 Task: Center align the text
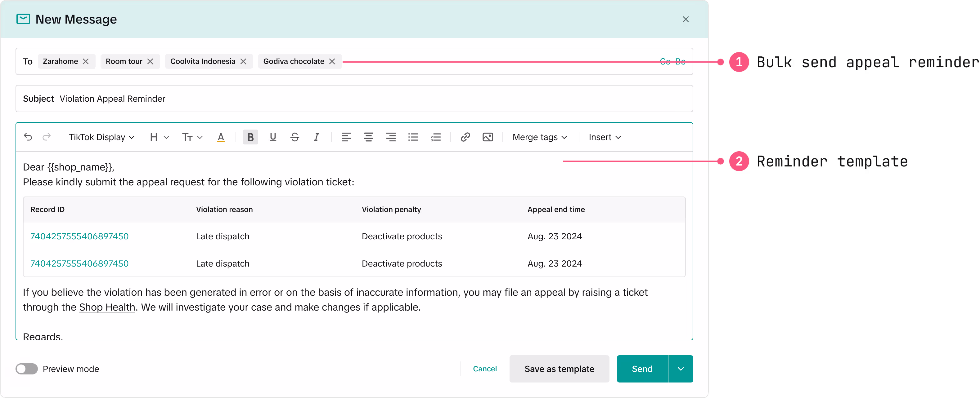click(x=368, y=137)
